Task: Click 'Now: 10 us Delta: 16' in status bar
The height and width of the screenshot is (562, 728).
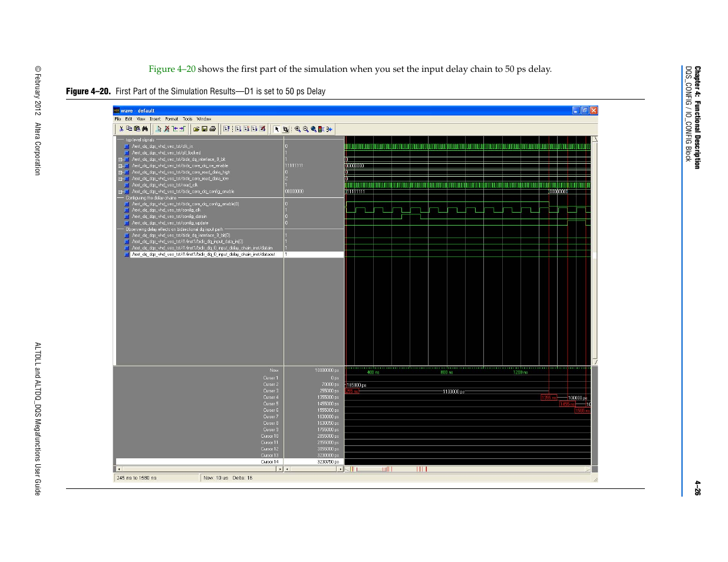Action: (x=228, y=478)
